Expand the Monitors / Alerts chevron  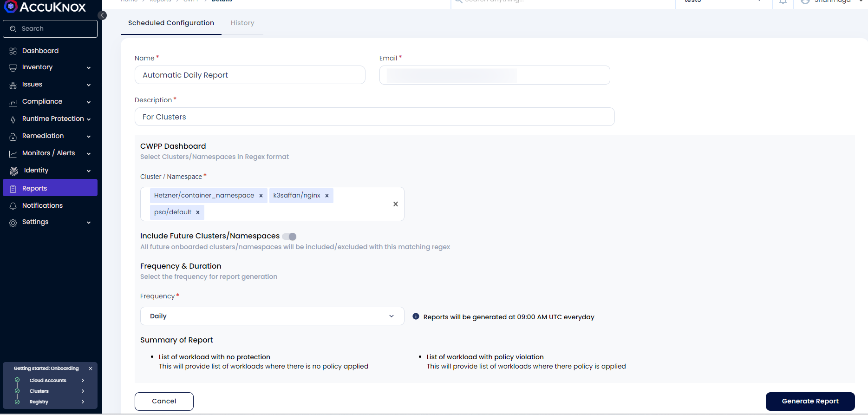click(89, 154)
